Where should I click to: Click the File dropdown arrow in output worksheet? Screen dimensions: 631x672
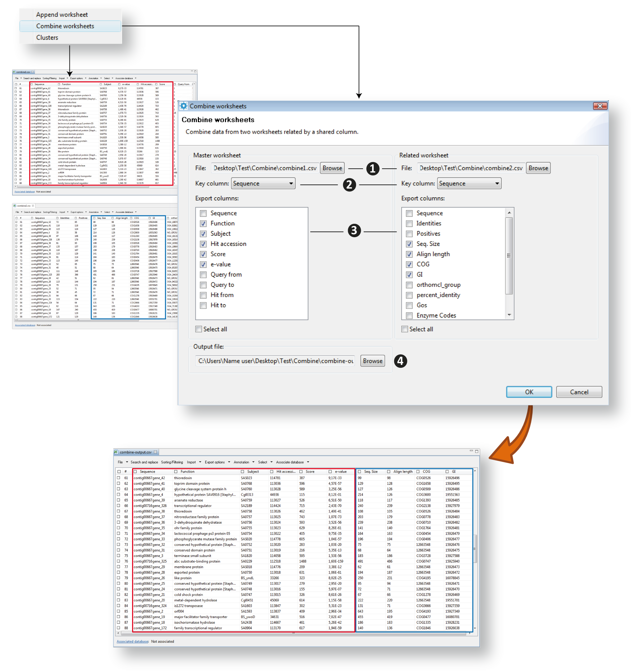point(127,462)
